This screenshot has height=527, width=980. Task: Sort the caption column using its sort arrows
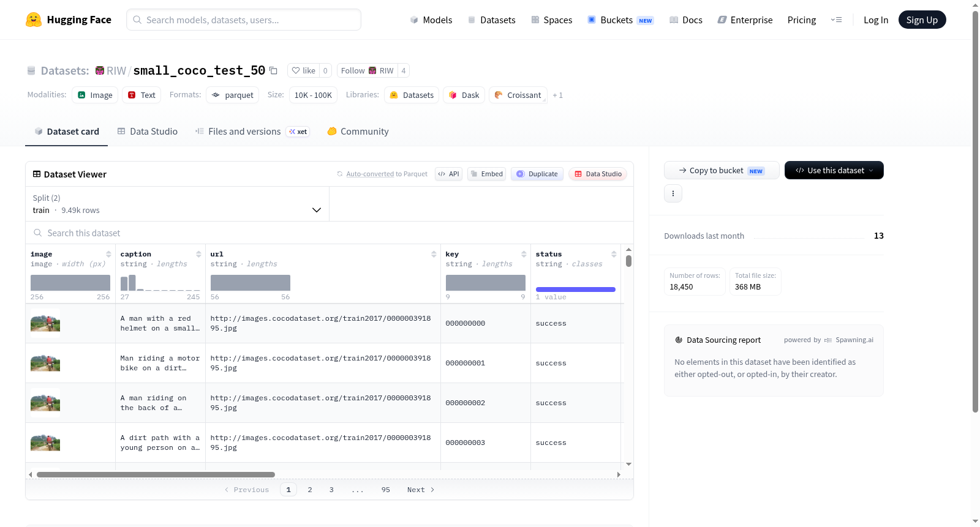(198, 254)
